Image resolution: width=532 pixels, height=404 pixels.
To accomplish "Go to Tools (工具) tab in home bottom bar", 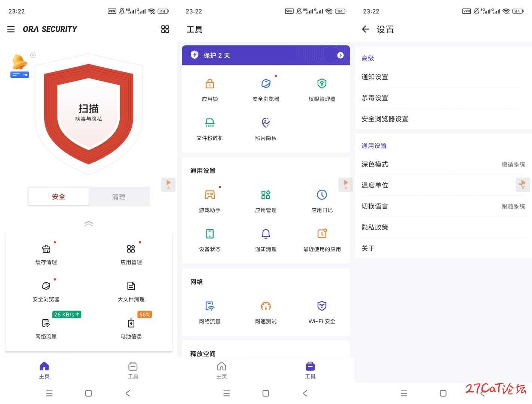I will (133, 370).
